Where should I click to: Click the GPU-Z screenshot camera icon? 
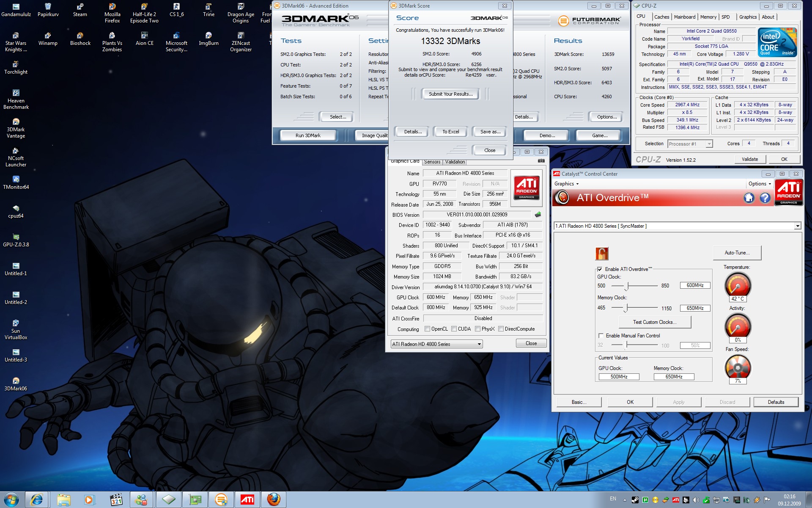[541, 161]
